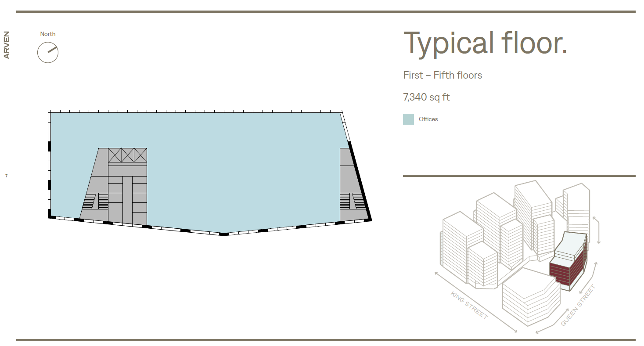Click the Queen Street label

pos(578,305)
